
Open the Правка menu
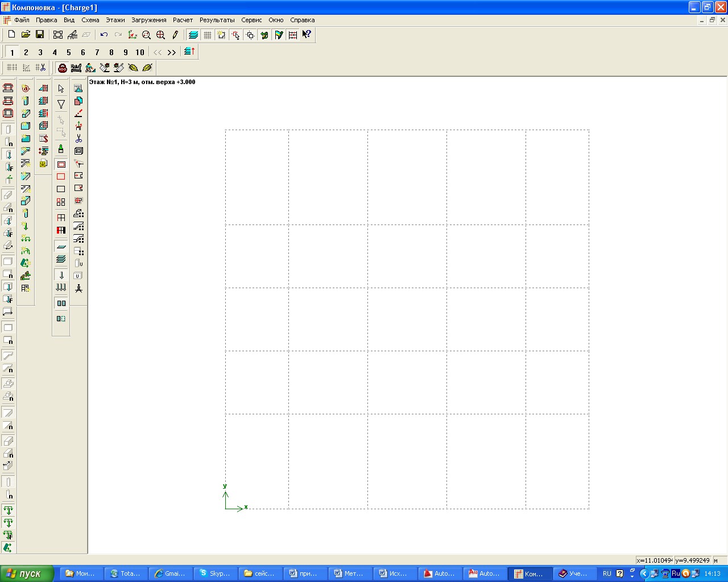point(47,20)
